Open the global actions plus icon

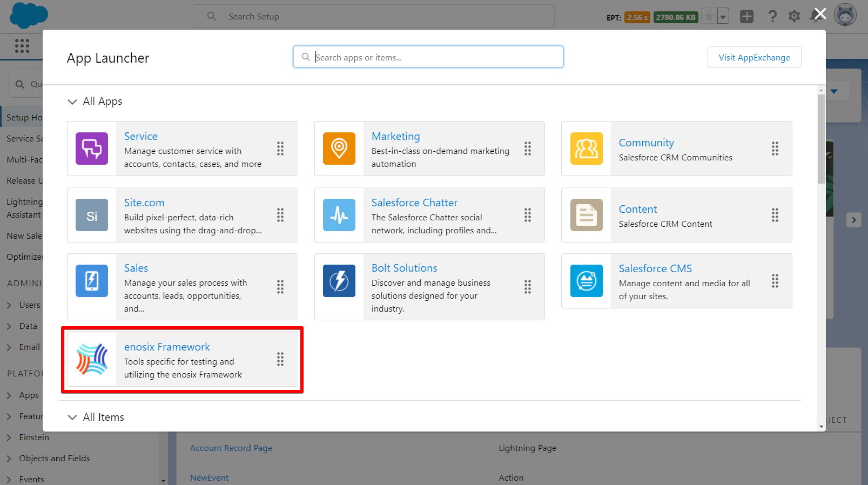tap(747, 17)
